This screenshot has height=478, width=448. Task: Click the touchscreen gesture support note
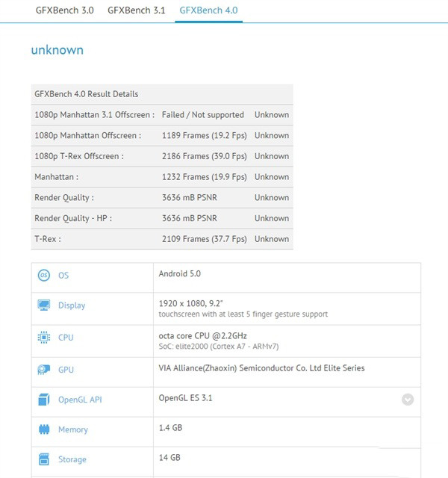click(x=243, y=314)
